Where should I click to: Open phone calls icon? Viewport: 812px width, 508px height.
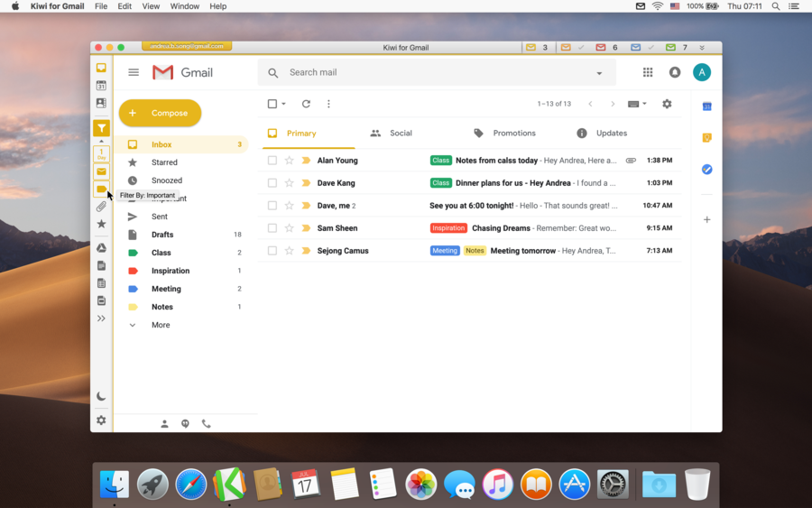pyautogui.click(x=206, y=423)
